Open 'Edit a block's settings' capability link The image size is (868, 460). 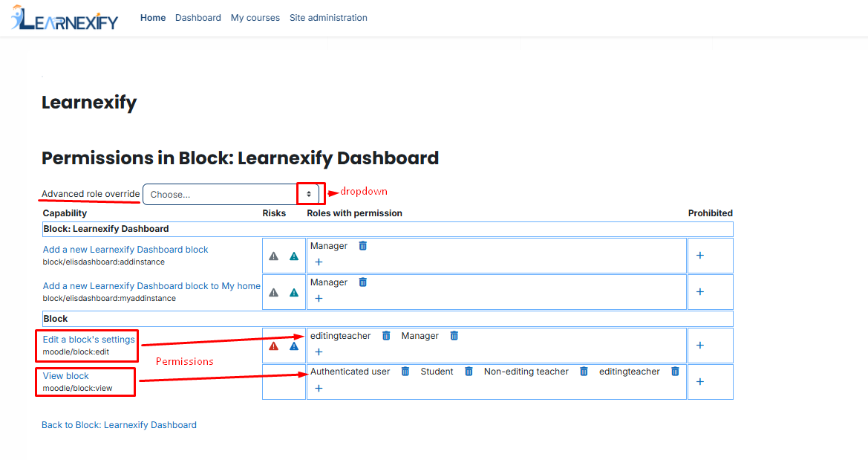click(x=88, y=339)
